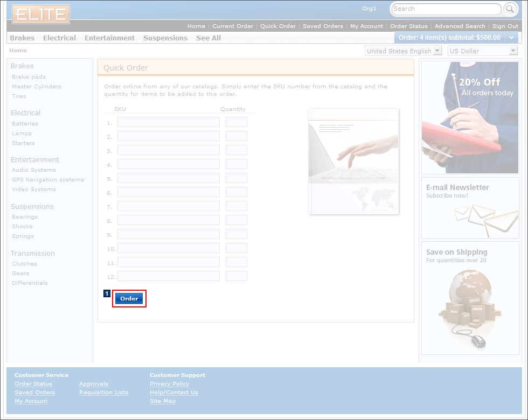Open Order Status in top navigation
528x420 pixels.
(x=409, y=26)
